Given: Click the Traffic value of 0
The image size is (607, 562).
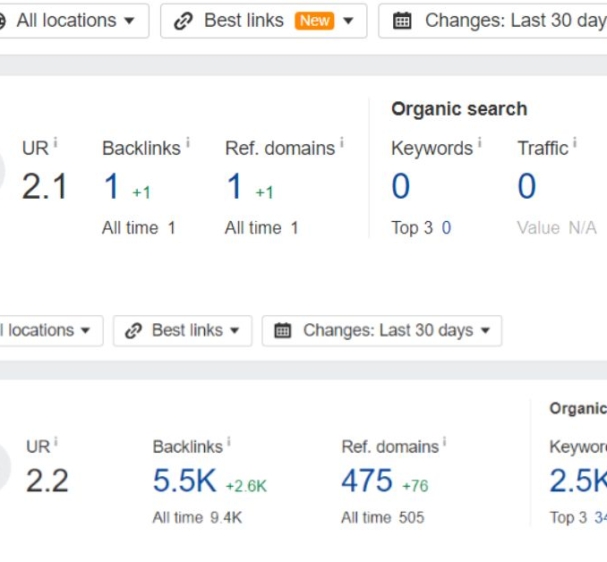Looking at the screenshot, I should click(x=526, y=187).
